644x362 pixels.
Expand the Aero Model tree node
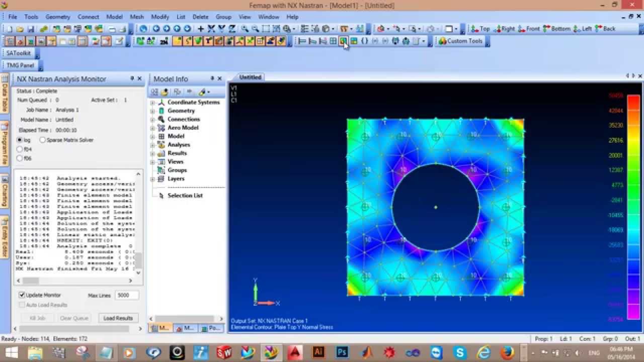[152, 128]
